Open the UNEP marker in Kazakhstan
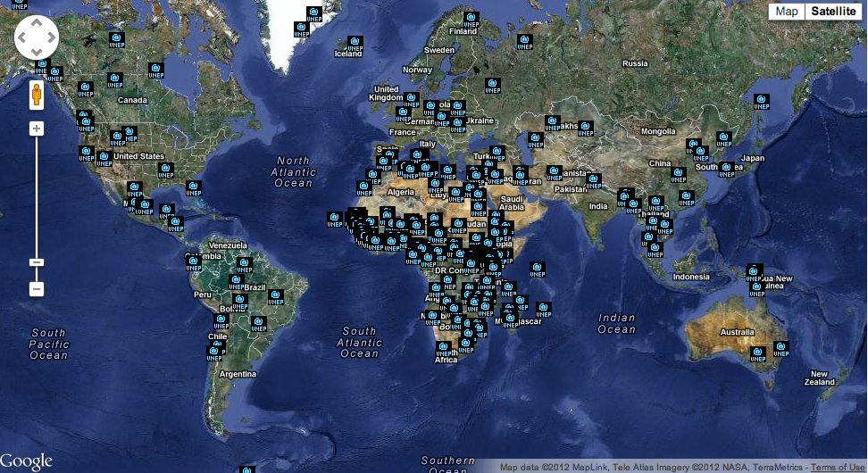The height and width of the screenshot is (473, 868). pos(552,122)
